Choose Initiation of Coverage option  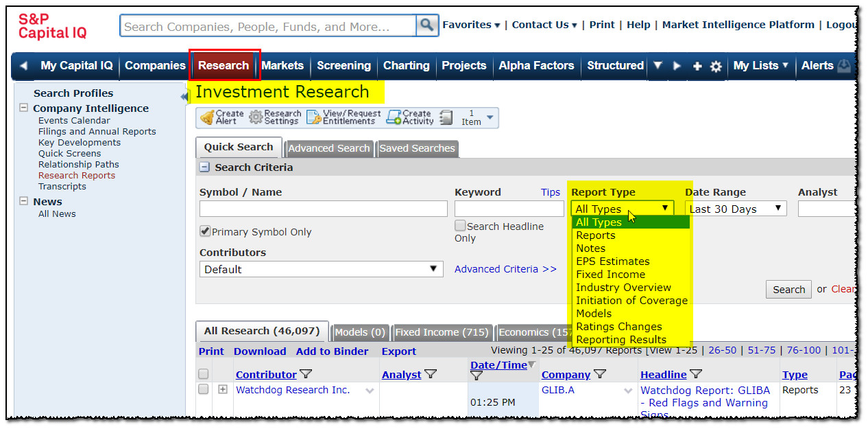pos(631,301)
